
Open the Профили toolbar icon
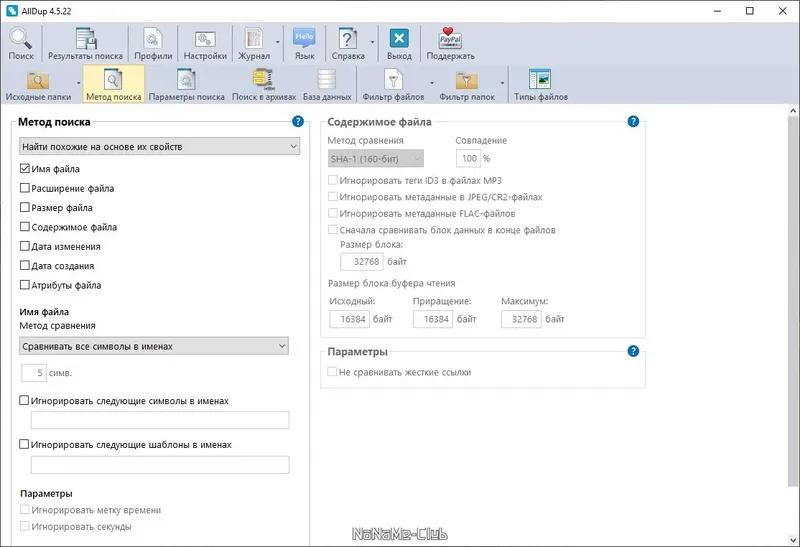tap(153, 44)
